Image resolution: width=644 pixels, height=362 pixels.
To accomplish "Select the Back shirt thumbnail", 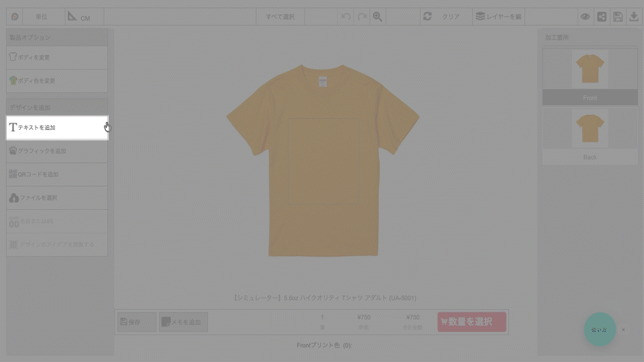I will click(x=590, y=129).
